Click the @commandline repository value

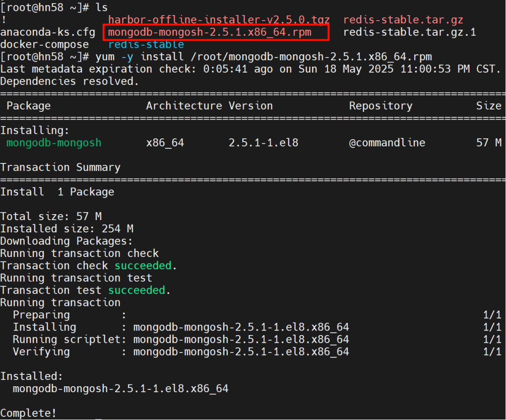pos(387,143)
